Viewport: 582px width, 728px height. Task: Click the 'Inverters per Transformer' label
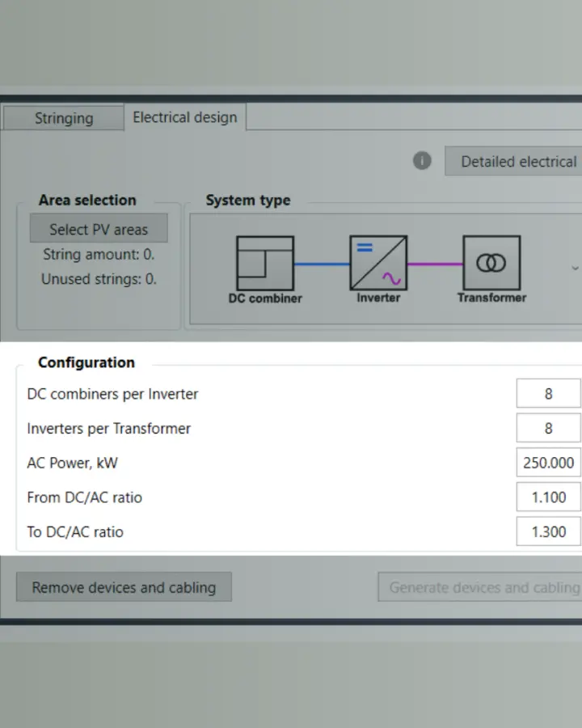(x=108, y=428)
